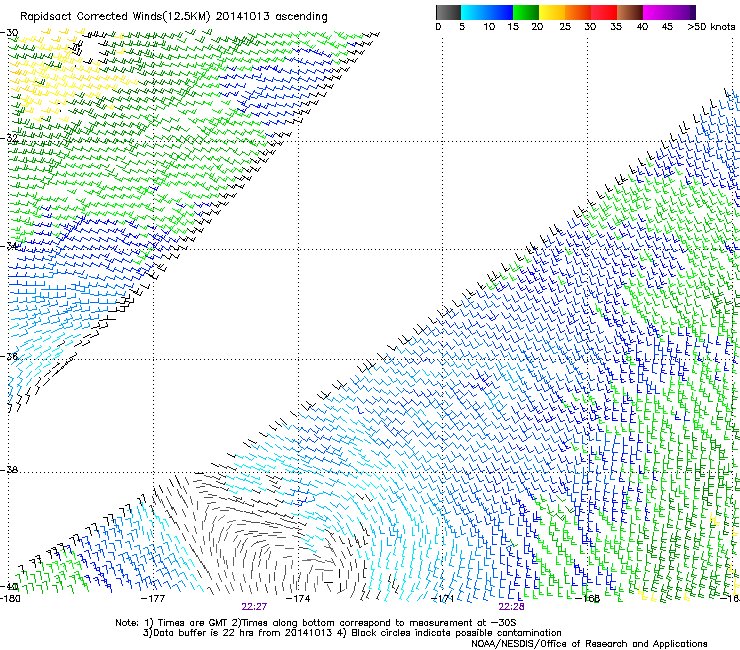
Task: Click the gray 0-5 knots color segment
Action: pyautogui.click(x=448, y=12)
